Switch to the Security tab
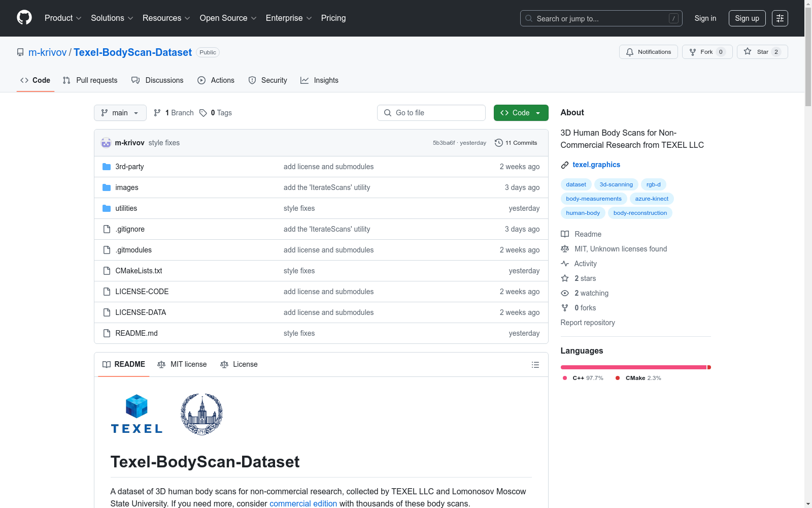Viewport: 812px width, 508px height. 267,80
